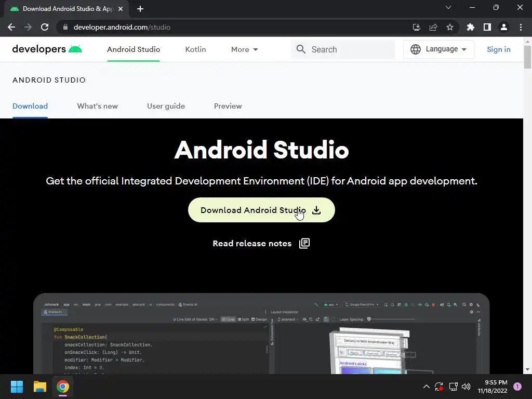Viewport: 532px width, 399px height.
Task: Click the Chrome taskbar icon
Action: point(63,387)
